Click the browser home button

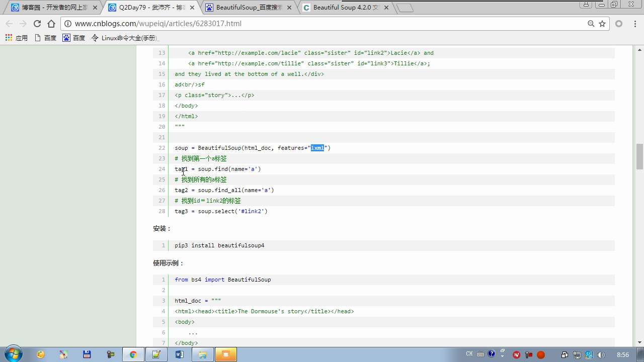[x=51, y=24]
